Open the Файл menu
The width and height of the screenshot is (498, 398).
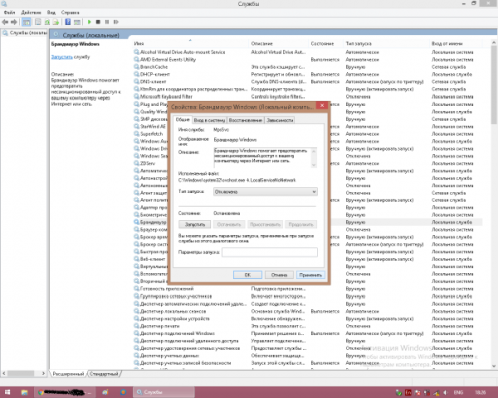click(x=9, y=12)
